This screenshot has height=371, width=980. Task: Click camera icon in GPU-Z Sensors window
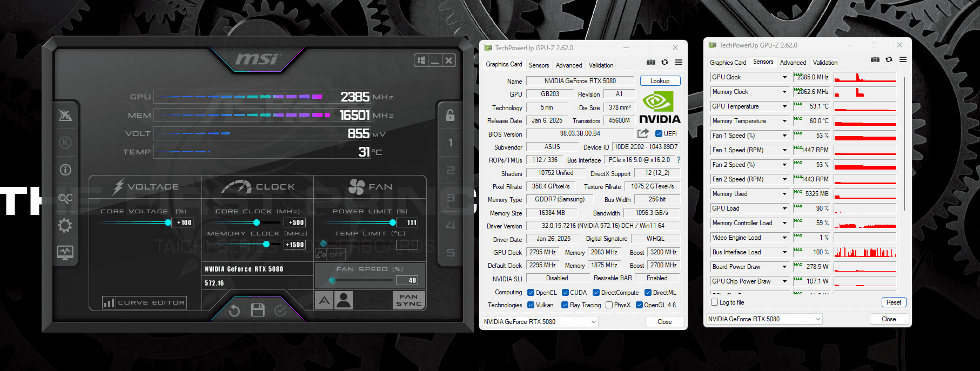(x=875, y=59)
